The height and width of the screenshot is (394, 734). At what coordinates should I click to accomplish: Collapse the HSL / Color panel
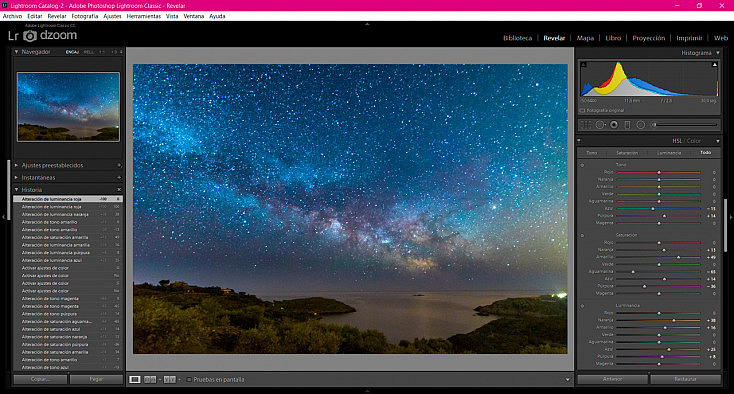pos(718,141)
